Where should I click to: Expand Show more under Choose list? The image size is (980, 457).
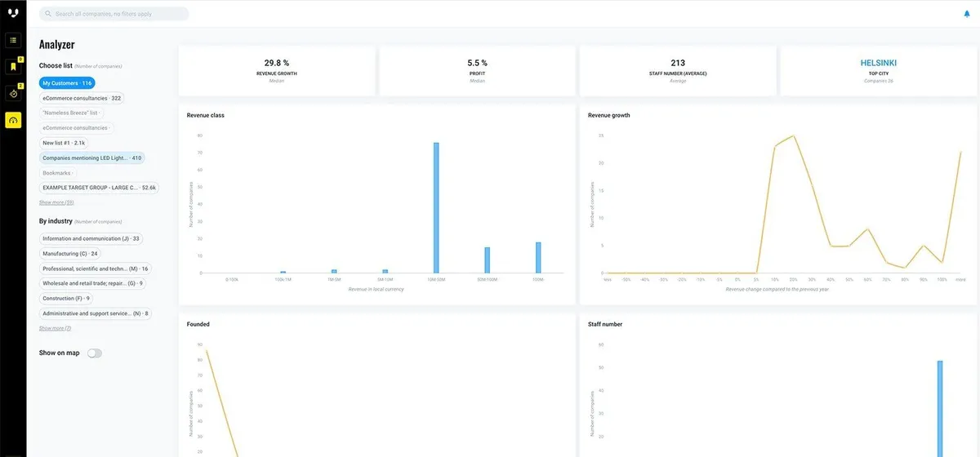[x=56, y=202]
